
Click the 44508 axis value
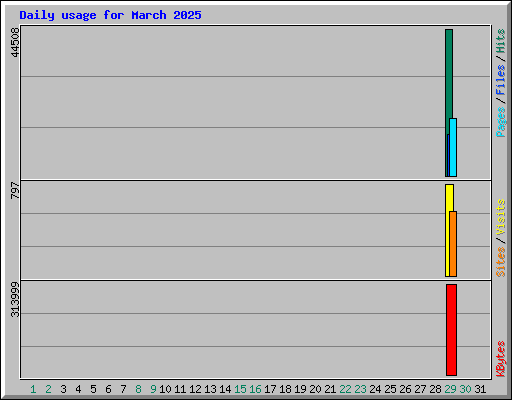click(x=15, y=42)
